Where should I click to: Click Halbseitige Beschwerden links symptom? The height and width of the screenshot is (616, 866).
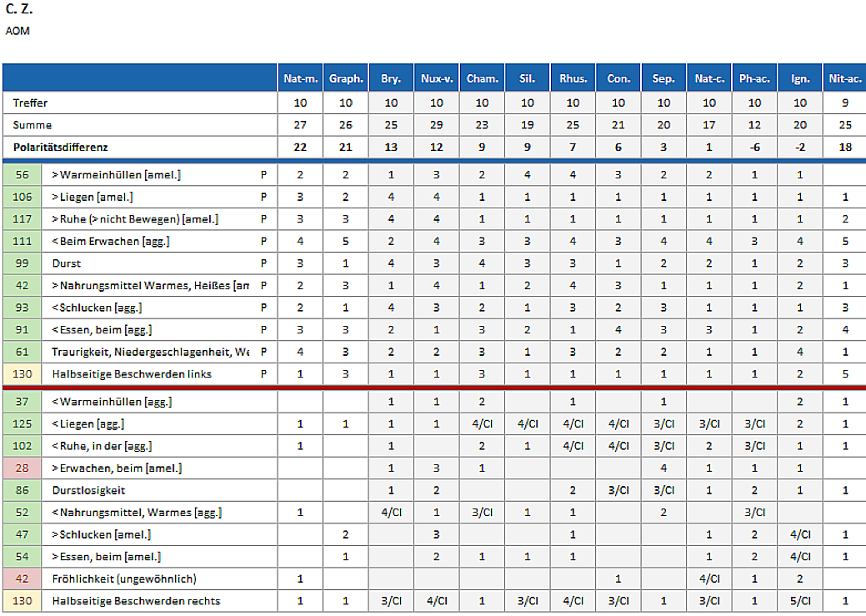click(x=132, y=374)
